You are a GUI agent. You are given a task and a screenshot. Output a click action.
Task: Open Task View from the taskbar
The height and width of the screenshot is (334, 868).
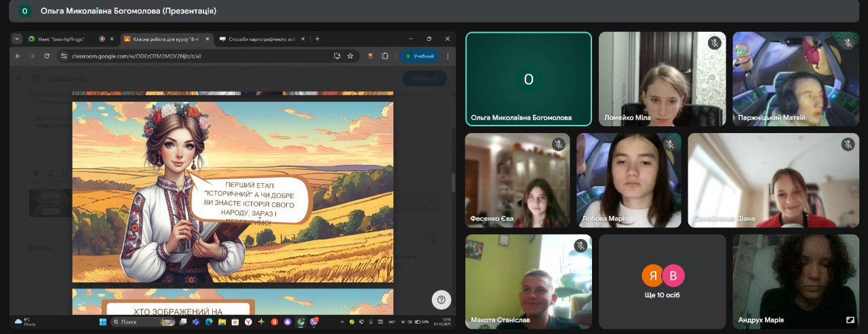click(183, 322)
